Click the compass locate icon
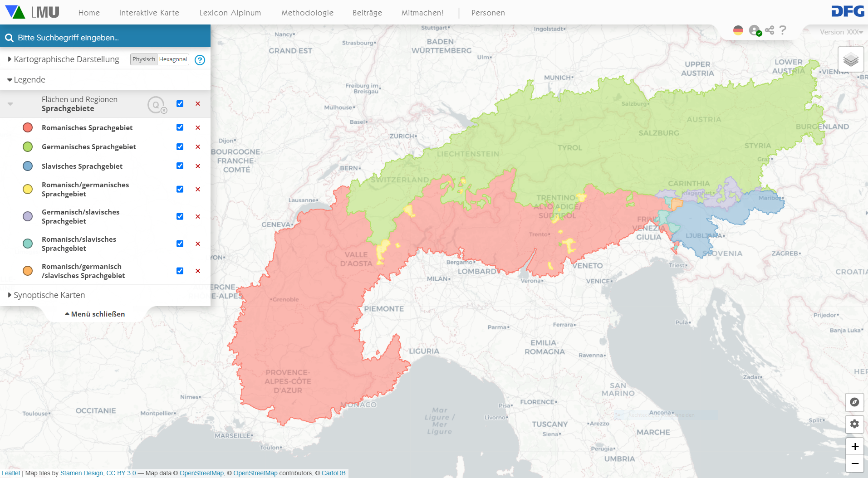 (854, 402)
